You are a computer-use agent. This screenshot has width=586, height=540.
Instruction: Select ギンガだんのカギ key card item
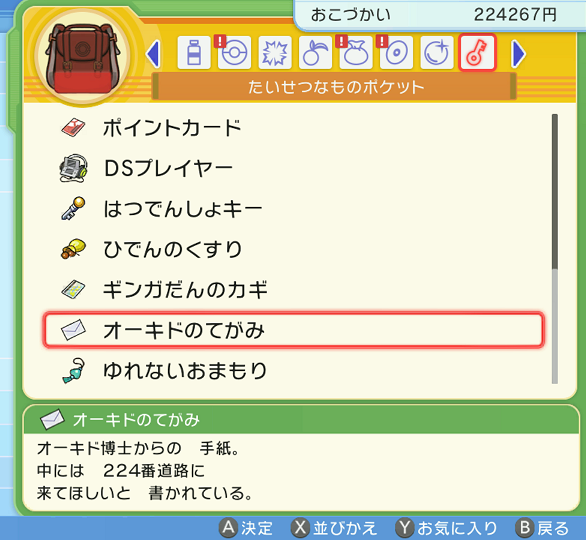293,290
